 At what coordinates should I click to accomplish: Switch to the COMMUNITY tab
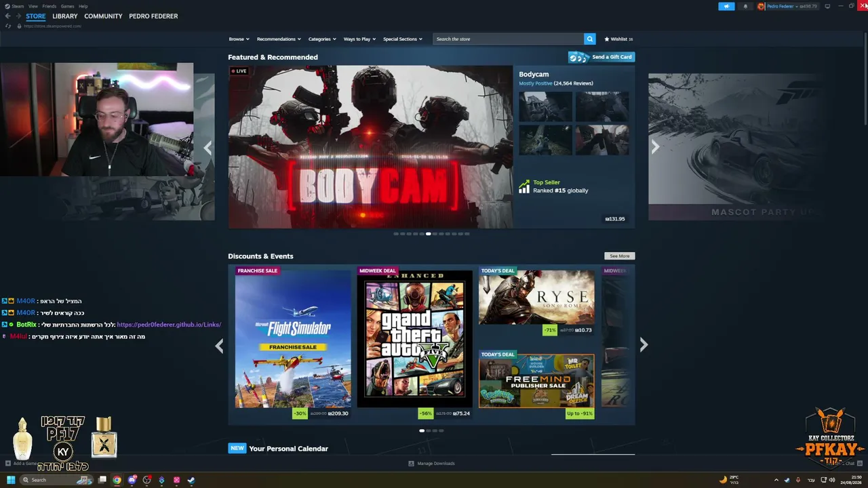104,16
